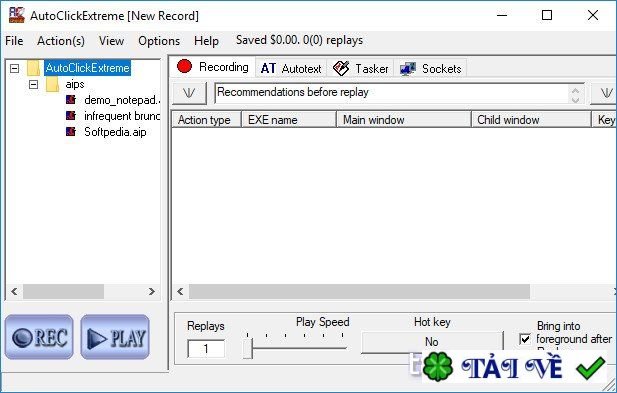The image size is (617, 393).
Task: Click the arrow button right of Recommendations field
Action: [604, 93]
